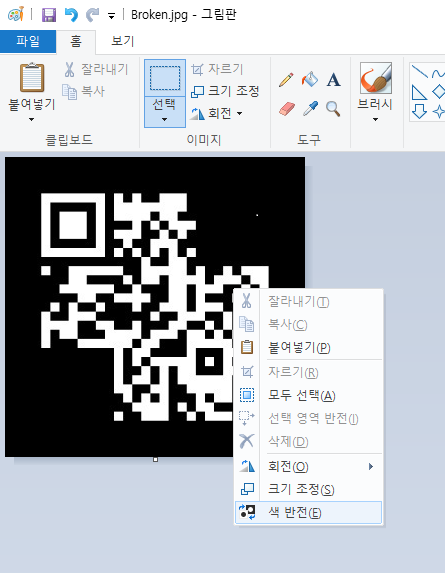The height and width of the screenshot is (573, 445).
Task: Open the 회전(O) submenu in the context menu
Action: click(x=309, y=466)
